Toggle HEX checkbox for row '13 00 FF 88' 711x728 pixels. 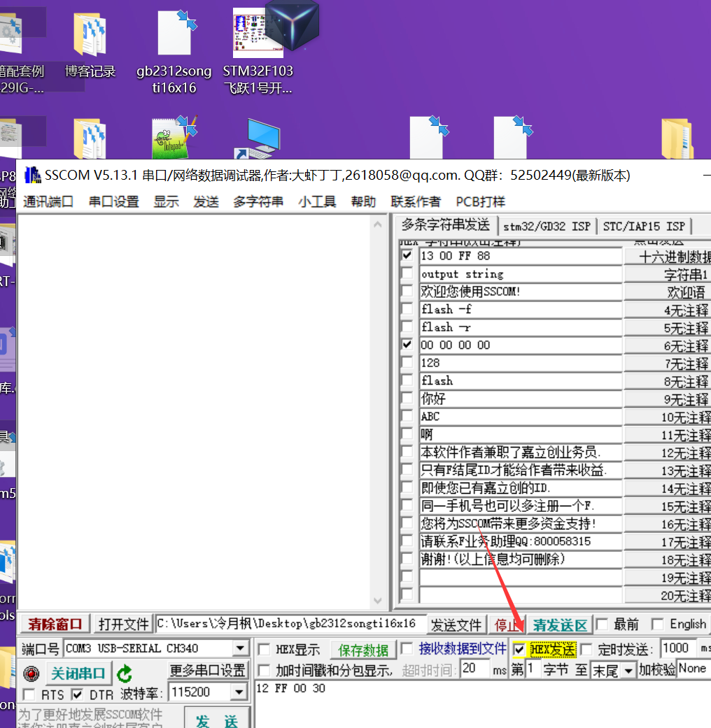pos(407,255)
